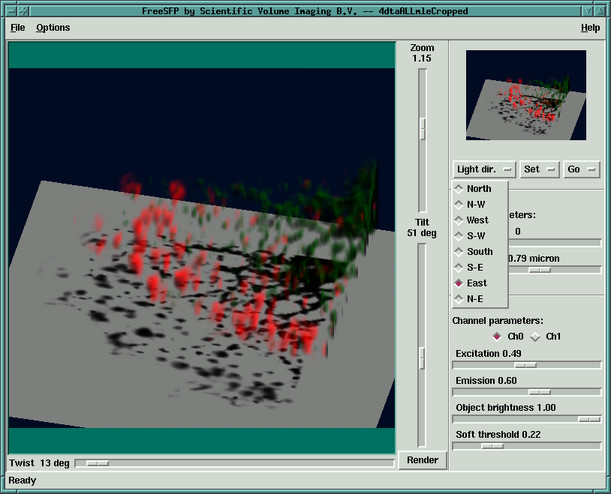Open the Go dropdown
The width and height of the screenshot is (611, 494).
(581, 169)
